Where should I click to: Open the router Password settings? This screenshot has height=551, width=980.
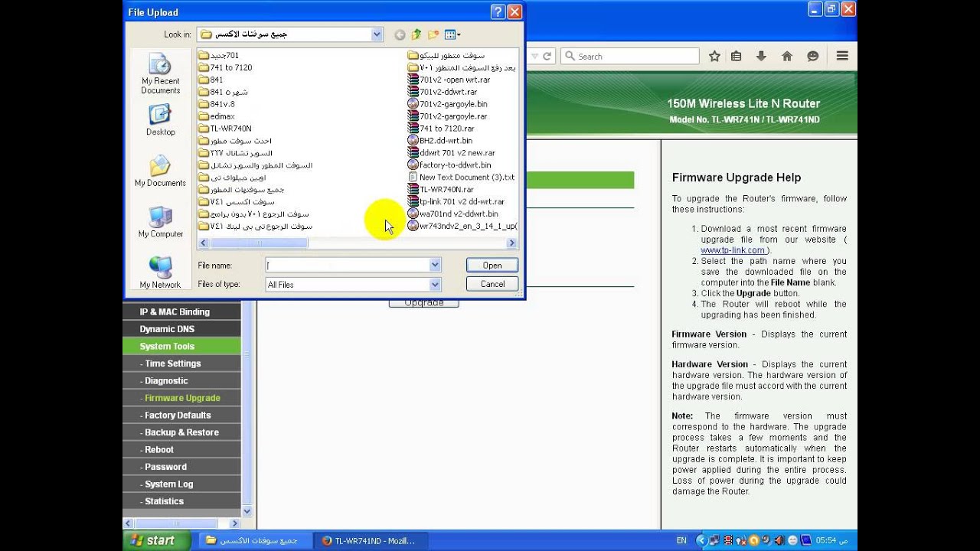(x=181, y=467)
